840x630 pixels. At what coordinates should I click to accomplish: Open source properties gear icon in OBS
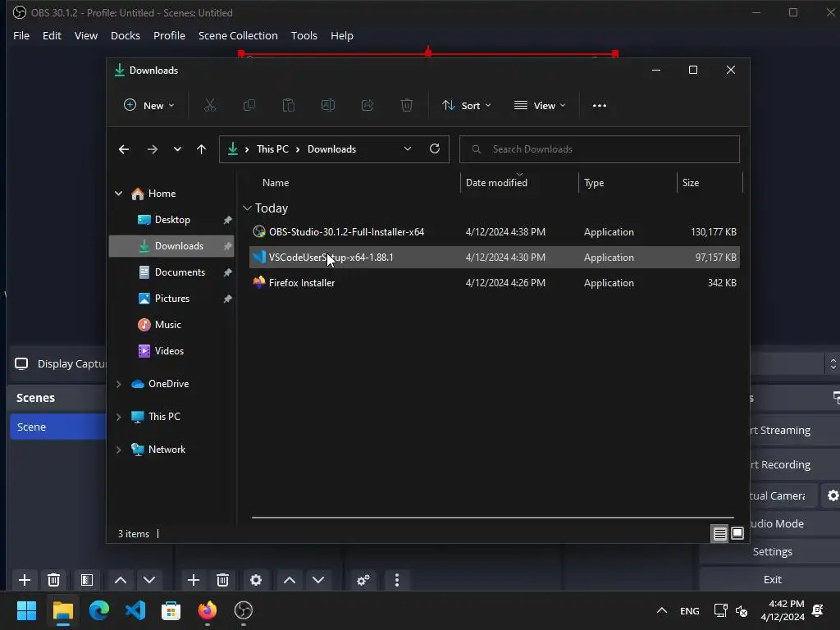(x=256, y=580)
